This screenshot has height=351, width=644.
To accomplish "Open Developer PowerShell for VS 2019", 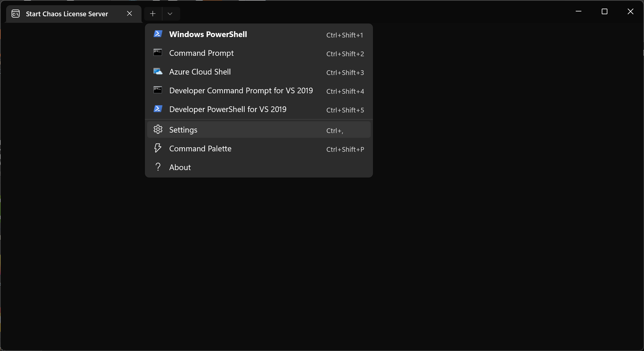I will 259,109.
